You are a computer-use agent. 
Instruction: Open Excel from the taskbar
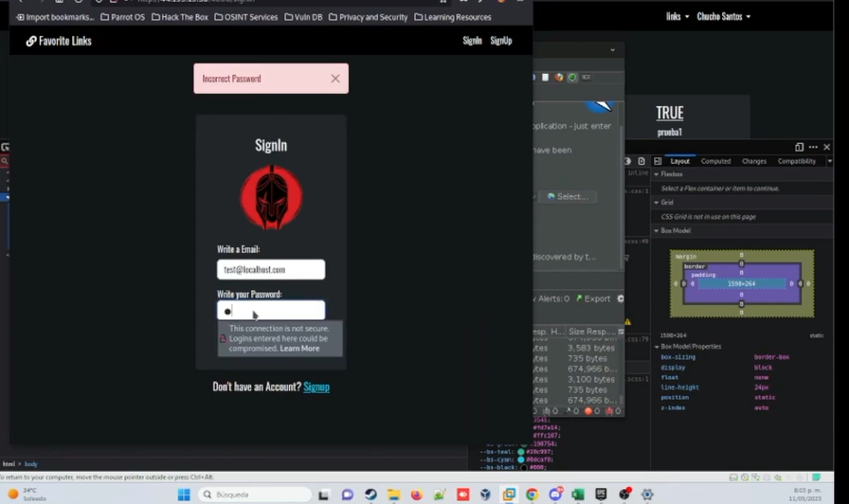(x=578, y=495)
